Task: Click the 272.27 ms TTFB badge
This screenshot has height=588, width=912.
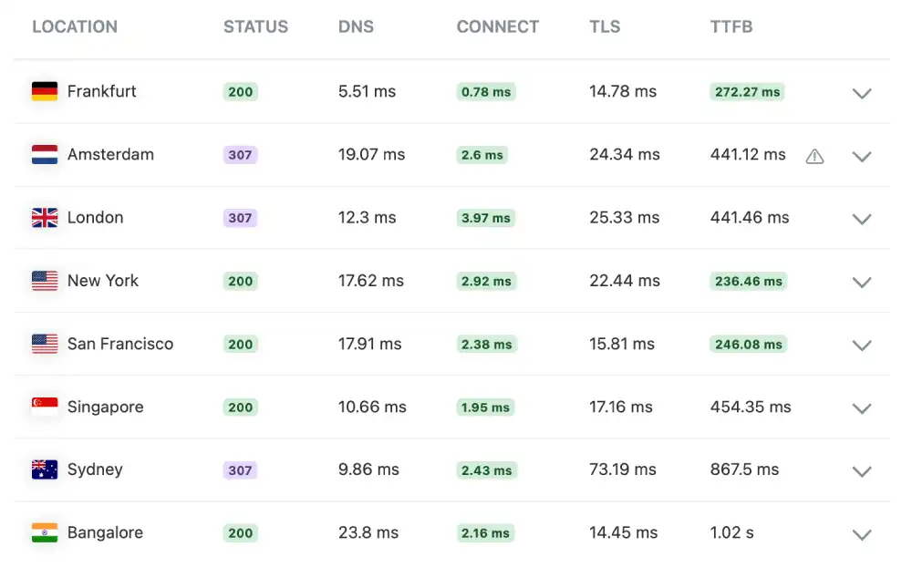Action: pos(747,91)
